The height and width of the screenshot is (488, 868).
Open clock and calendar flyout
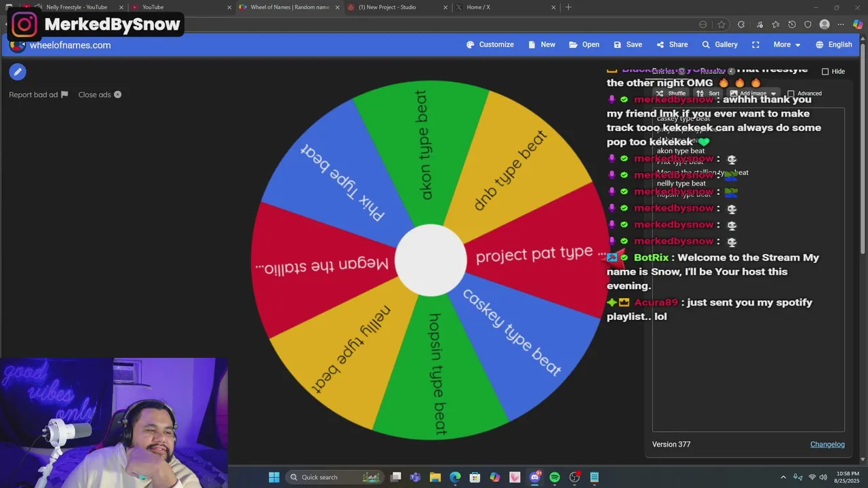pyautogui.click(x=848, y=477)
